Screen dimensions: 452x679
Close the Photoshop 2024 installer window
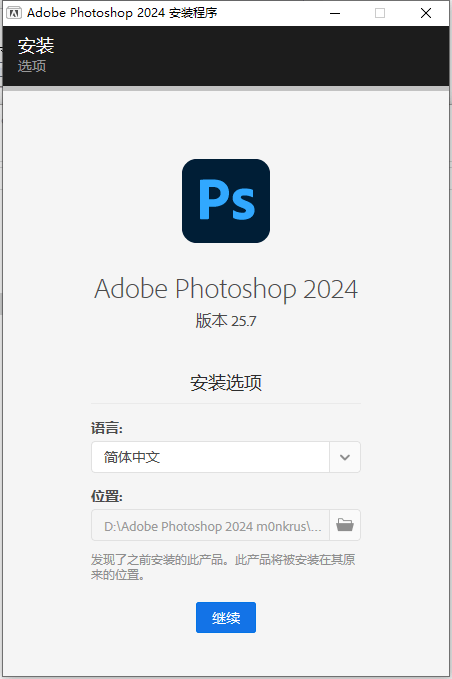point(426,13)
